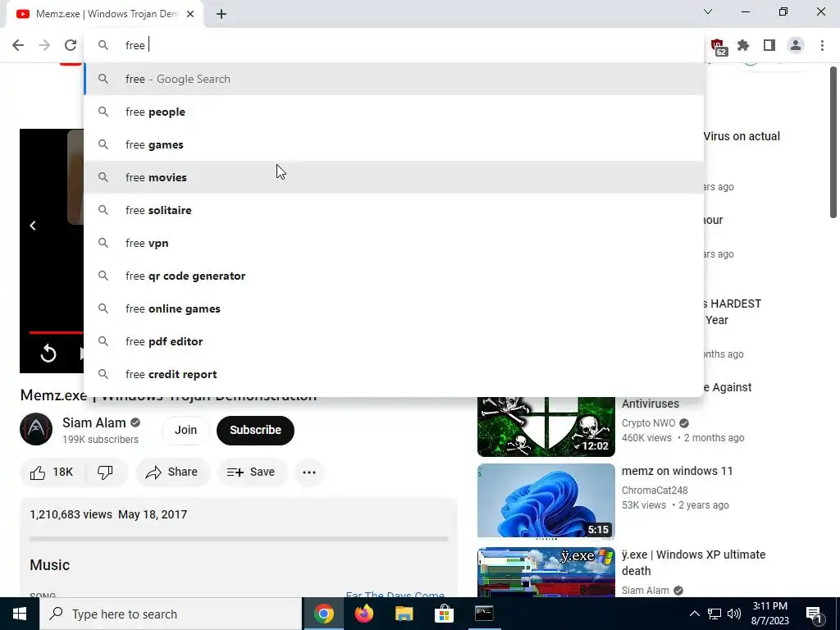Image resolution: width=840 pixels, height=630 pixels.
Task: Open a new browser tab
Action: tap(221, 14)
